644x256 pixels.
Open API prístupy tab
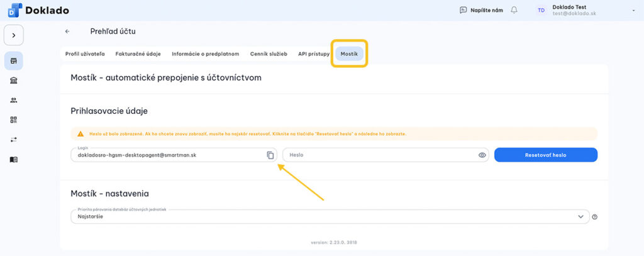(x=313, y=54)
